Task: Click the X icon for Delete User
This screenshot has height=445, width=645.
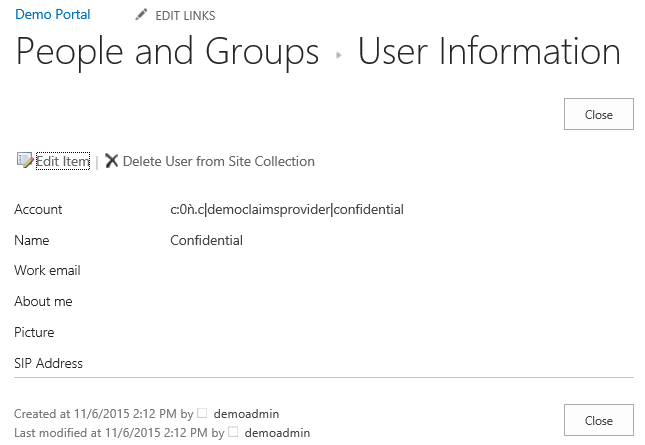Action: 111,161
